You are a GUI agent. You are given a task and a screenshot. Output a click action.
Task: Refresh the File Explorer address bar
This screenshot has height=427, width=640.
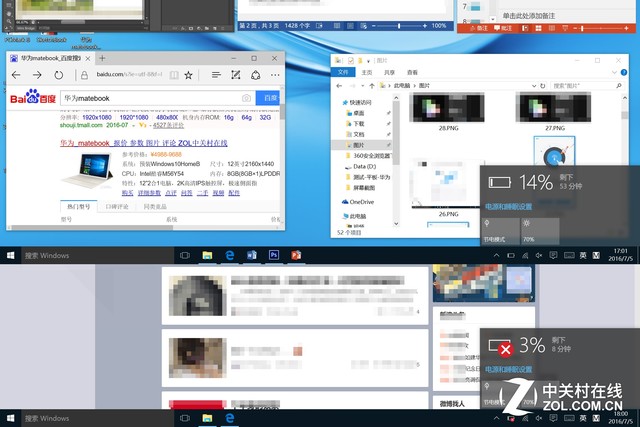[542, 86]
